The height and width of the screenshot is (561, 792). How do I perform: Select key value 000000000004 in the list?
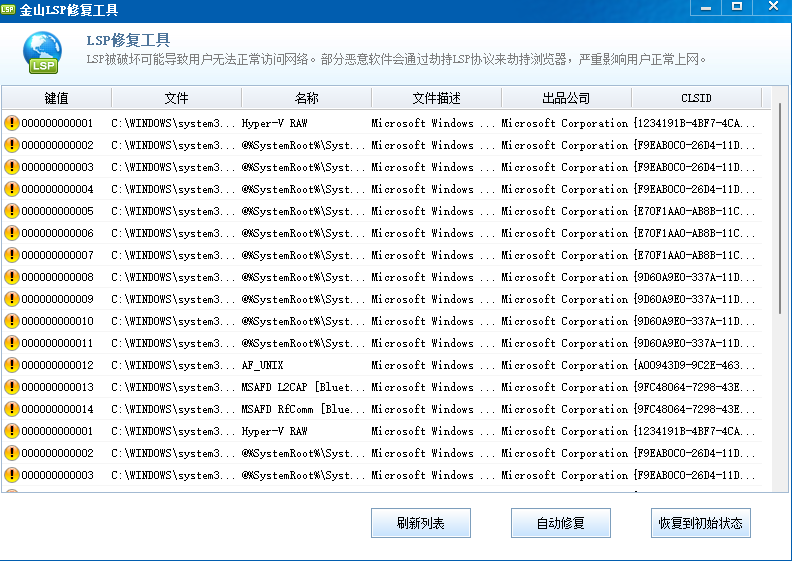[57, 189]
